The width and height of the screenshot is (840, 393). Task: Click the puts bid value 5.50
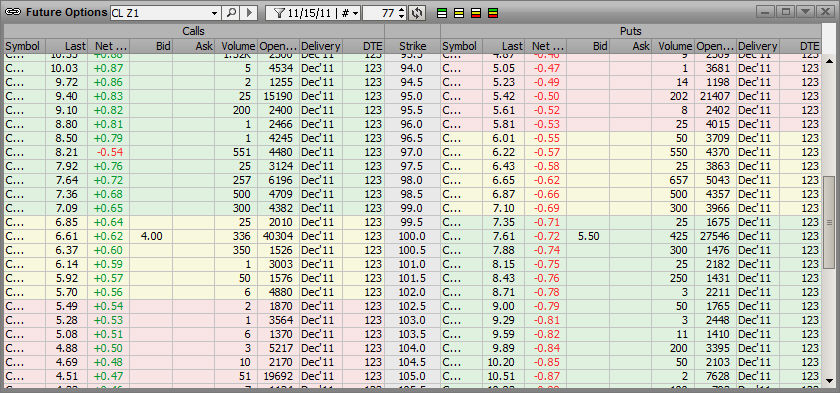click(588, 236)
